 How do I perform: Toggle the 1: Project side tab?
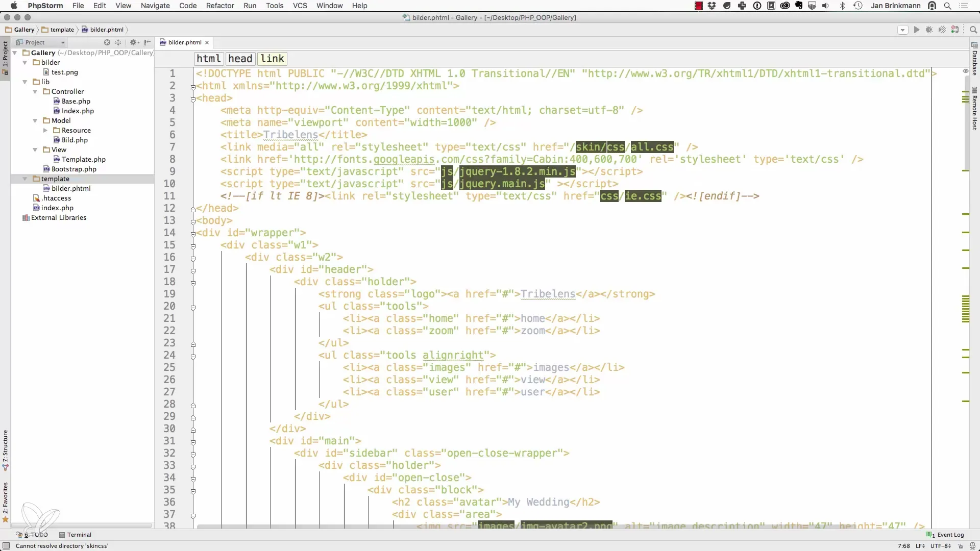(5, 58)
